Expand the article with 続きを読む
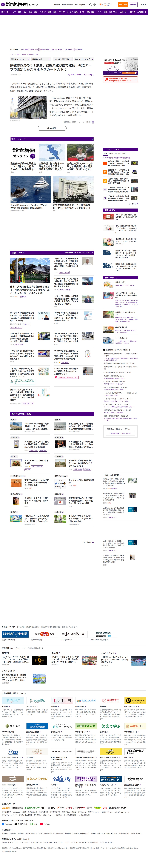 click(x=52, y=128)
